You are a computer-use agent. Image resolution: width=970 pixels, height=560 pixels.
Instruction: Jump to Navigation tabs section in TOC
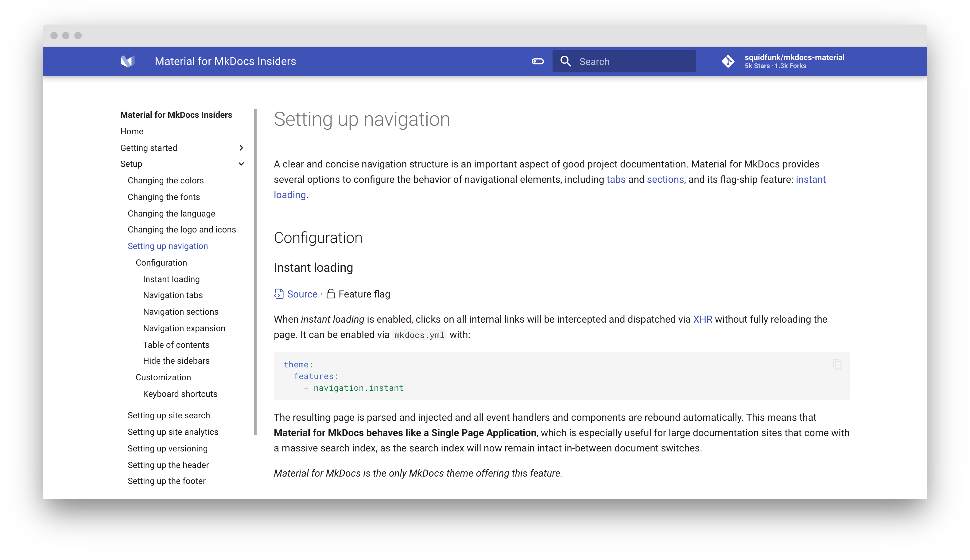(x=173, y=295)
